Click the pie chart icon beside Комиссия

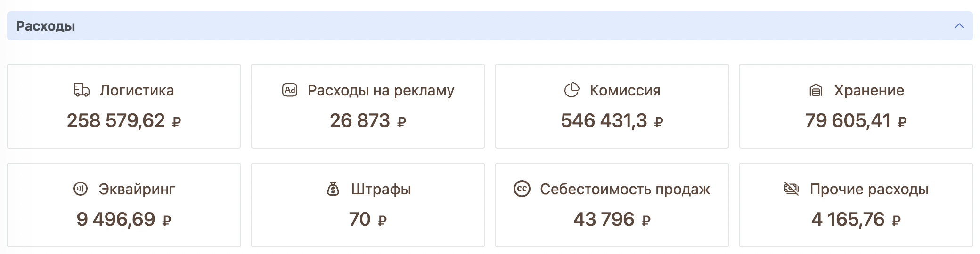pos(572,90)
